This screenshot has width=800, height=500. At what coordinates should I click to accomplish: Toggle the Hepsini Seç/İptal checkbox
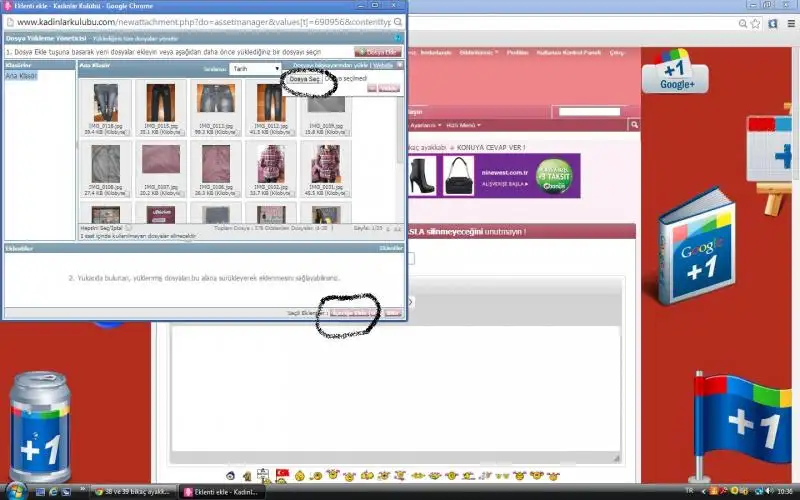click(x=126, y=229)
